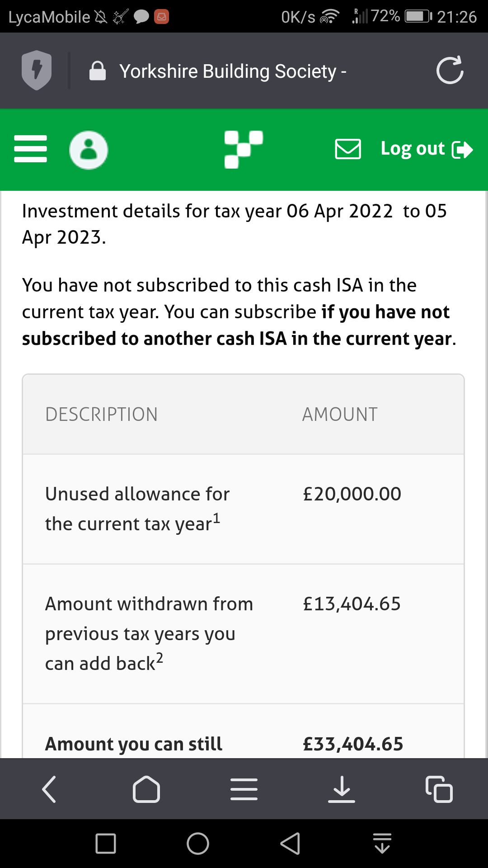Tap the DESCRIPTION column header
The image size is (488, 868).
pos(102,414)
